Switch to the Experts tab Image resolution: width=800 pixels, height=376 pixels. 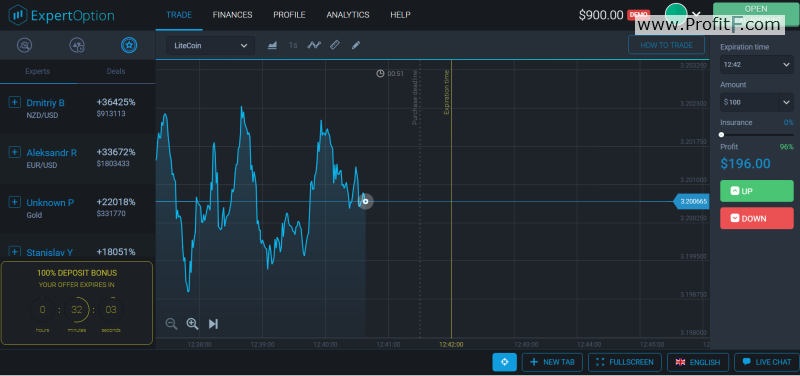click(38, 71)
